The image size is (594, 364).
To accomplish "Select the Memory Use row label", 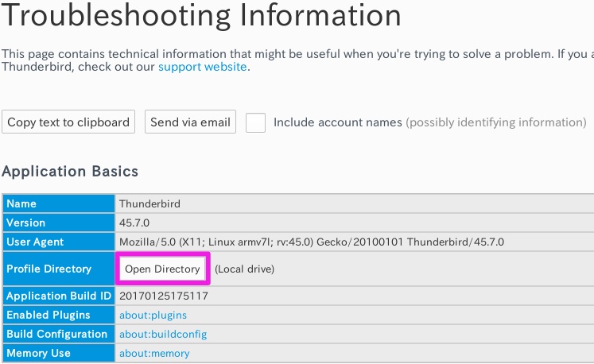I will pyautogui.click(x=58, y=353).
